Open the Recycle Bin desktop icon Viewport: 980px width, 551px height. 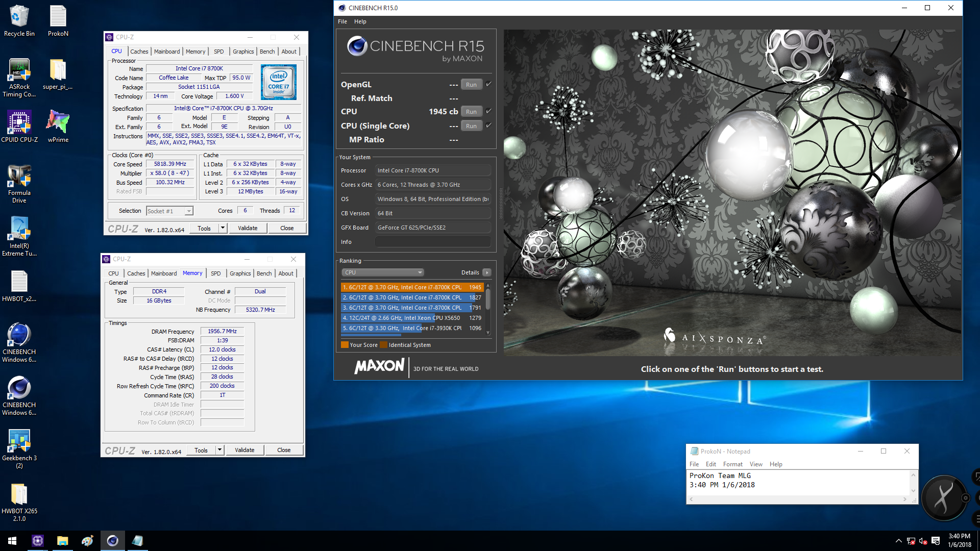click(19, 20)
